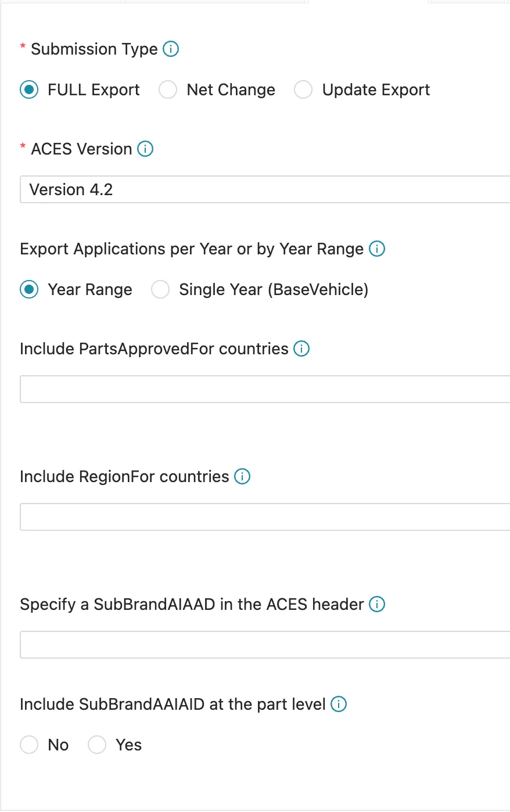
Task: Select Yes for SubBrandAAIAID at part level
Action: point(97,745)
